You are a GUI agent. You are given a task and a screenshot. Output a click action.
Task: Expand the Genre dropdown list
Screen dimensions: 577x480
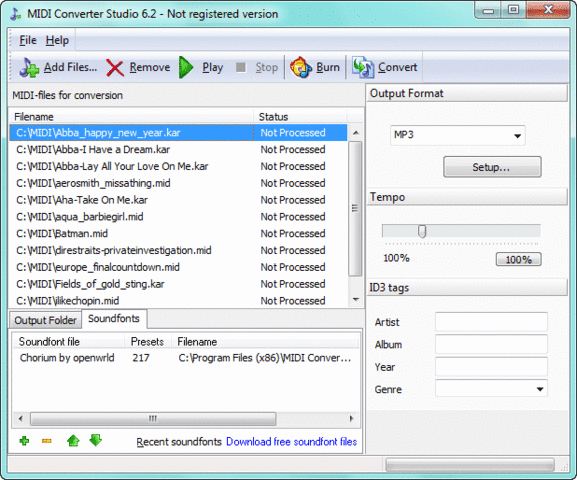539,389
